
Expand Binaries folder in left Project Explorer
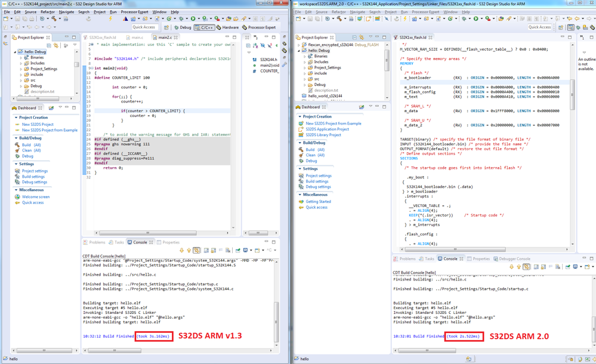[x=21, y=57]
